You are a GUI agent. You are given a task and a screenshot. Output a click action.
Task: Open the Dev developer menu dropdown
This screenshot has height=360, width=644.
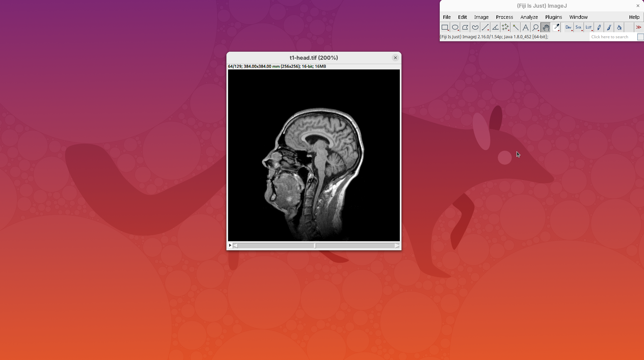coord(568,28)
